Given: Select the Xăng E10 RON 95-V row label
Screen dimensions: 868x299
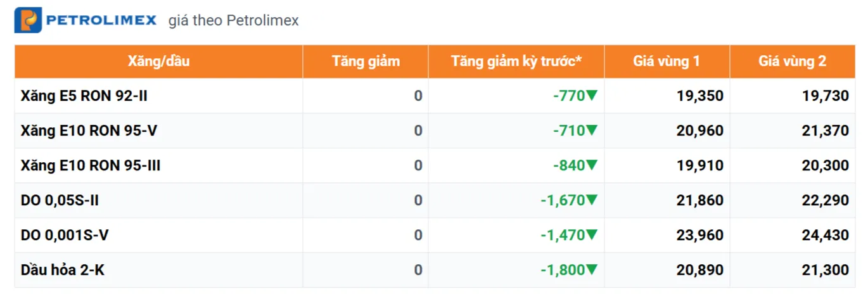Looking at the screenshot, I should pyautogui.click(x=89, y=131).
